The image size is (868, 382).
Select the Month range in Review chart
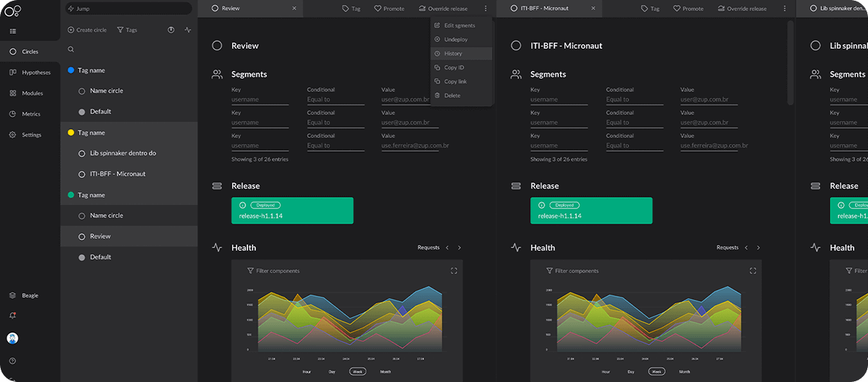tap(385, 371)
